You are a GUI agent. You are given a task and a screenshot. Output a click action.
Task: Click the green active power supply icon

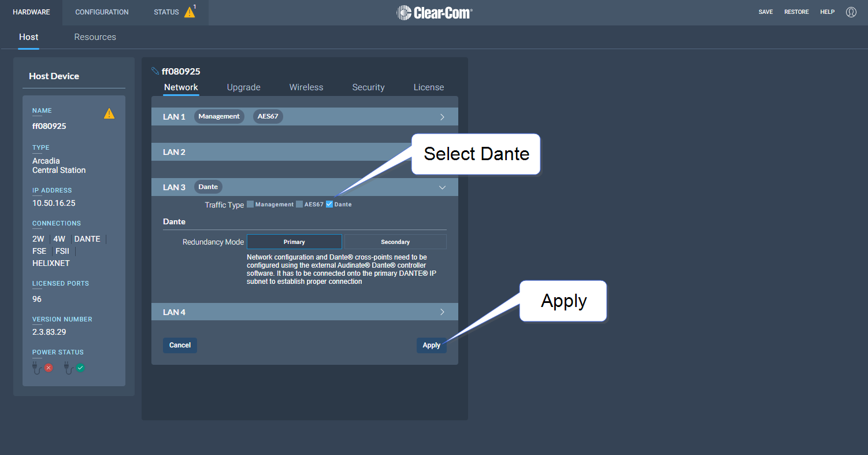[80, 368]
